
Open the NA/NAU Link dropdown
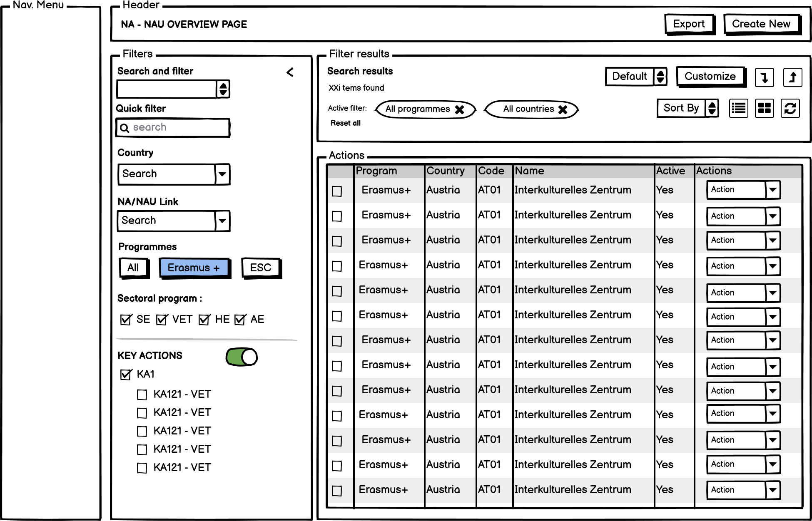pyautogui.click(x=222, y=221)
